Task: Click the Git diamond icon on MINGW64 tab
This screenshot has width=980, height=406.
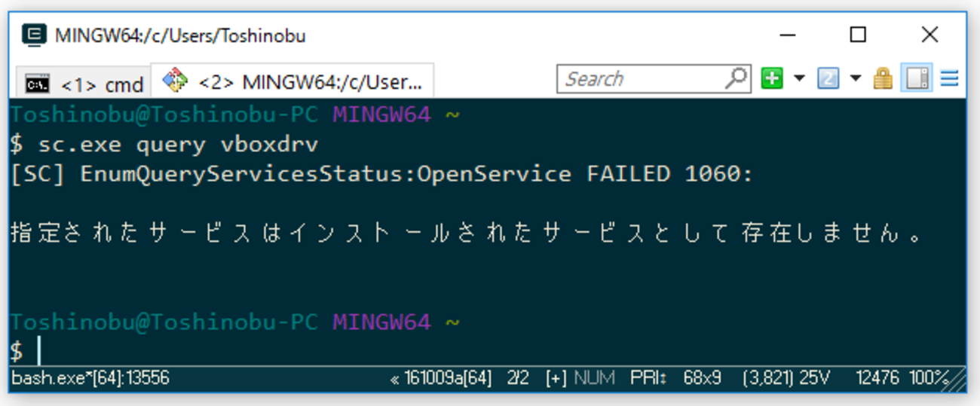Action: point(175,79)
